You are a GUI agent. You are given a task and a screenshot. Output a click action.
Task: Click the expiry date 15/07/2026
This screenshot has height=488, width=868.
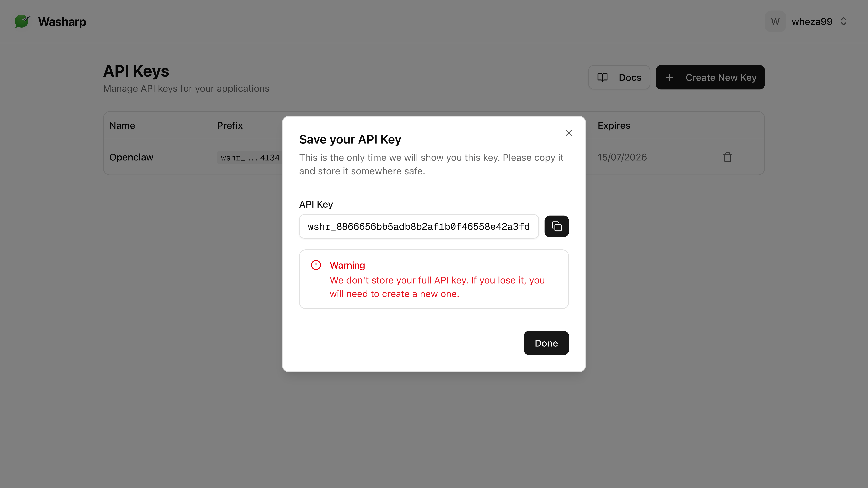[x=622, y=157]
